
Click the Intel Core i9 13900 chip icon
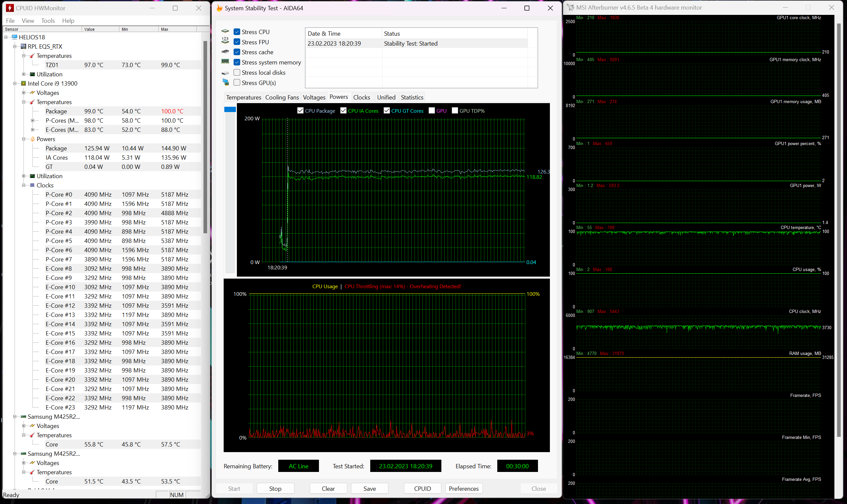[23, 84]
